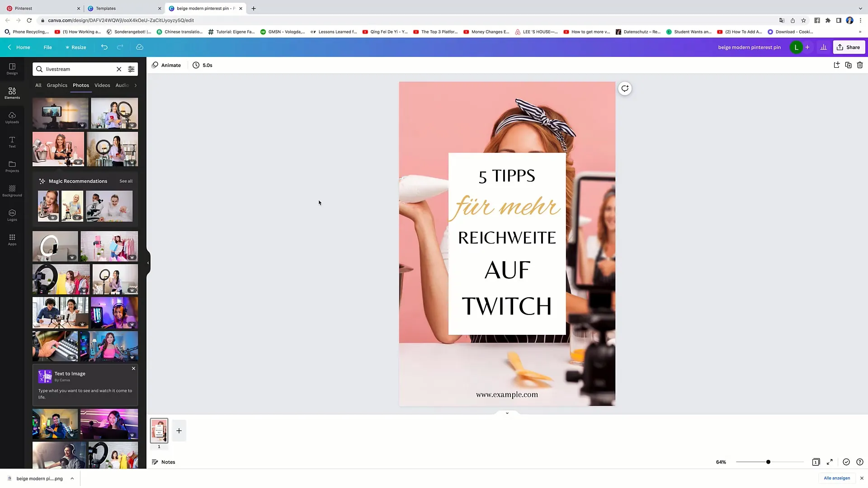Expand the downloaded file options chevron

click(72, 478)
